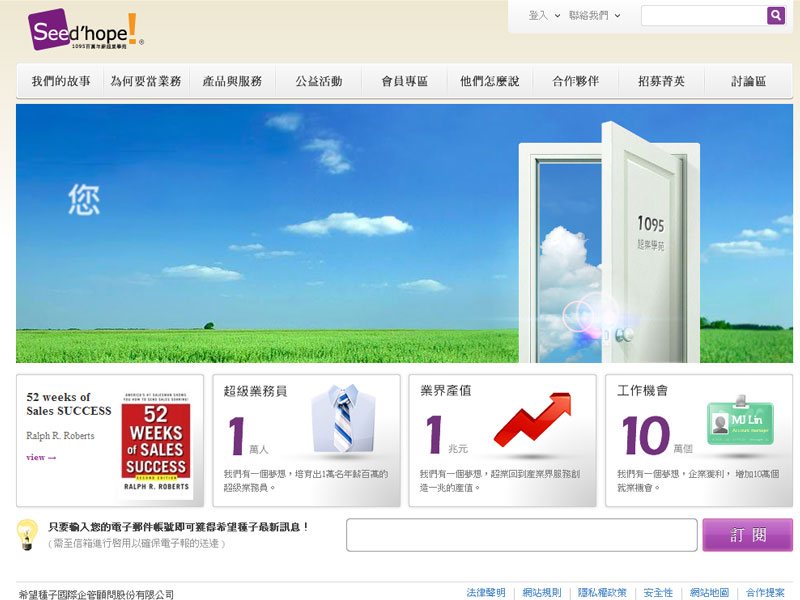Open the 網站地圖 footer link
The height and width of the screenshot is (600, 800).
pyautogui.click(x=709, y=593)
